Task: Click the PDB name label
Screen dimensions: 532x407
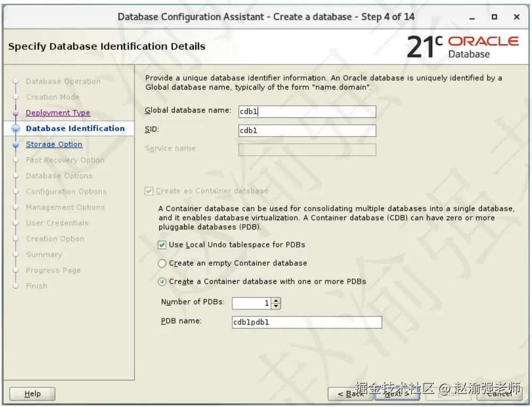Action: pos(181,321)
